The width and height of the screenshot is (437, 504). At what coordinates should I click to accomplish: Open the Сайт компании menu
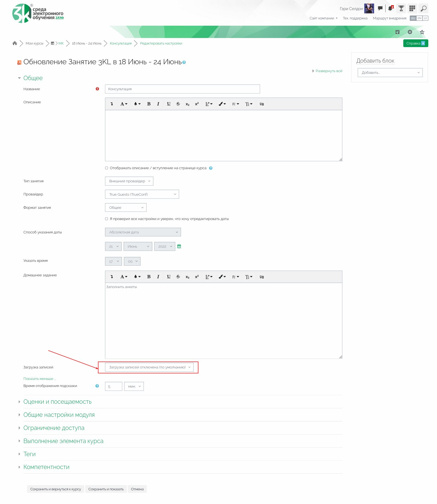coord(323,18)
